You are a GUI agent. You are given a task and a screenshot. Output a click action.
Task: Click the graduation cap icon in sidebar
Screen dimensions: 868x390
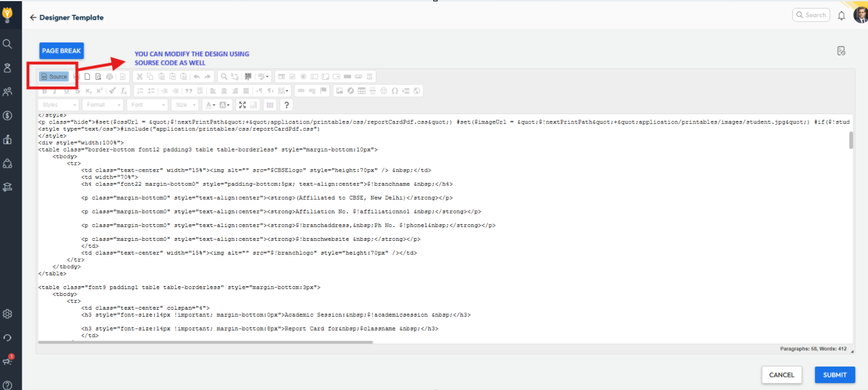pos(7,186)
